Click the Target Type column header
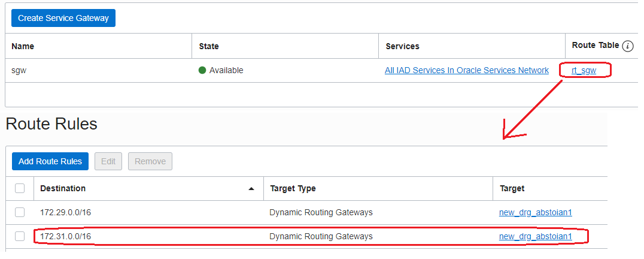 [293, 188]
